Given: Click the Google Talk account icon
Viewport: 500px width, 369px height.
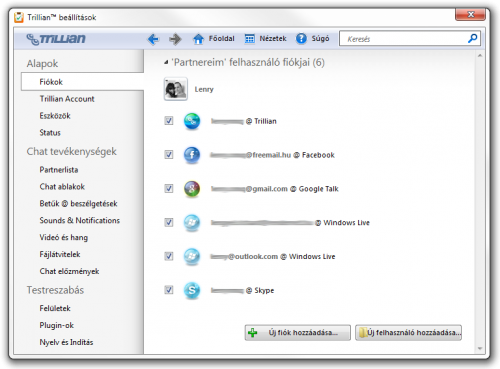Looking at the screenshot, I should coord(192,189).
